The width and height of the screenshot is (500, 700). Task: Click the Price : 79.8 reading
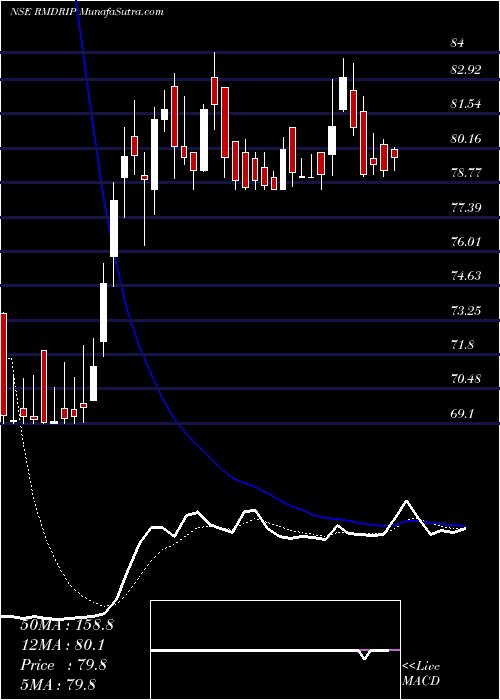pos(63,665)
